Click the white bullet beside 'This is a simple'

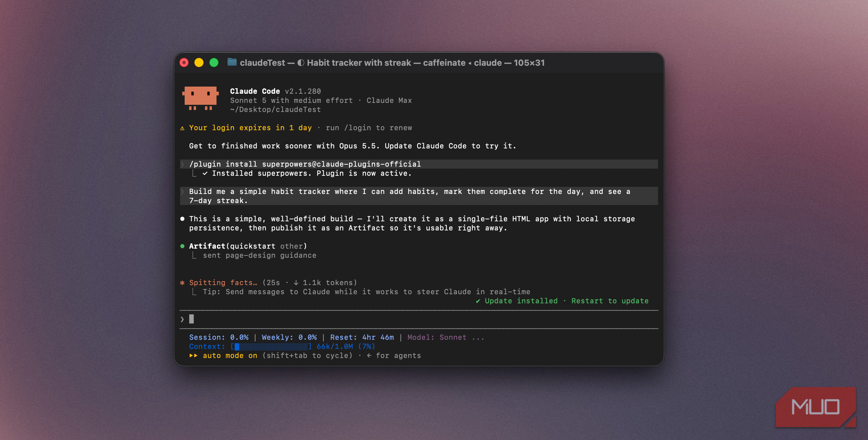point(182,219)
